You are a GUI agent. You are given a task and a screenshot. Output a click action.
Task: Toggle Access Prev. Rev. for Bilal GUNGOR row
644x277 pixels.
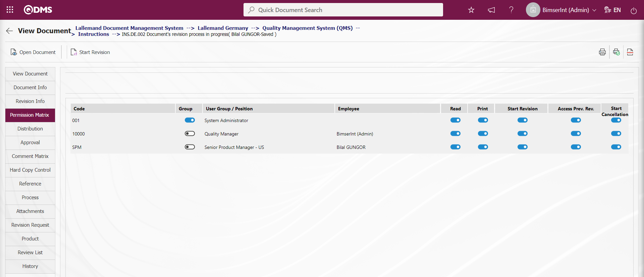pyautogui.click(x=576, y=147)
